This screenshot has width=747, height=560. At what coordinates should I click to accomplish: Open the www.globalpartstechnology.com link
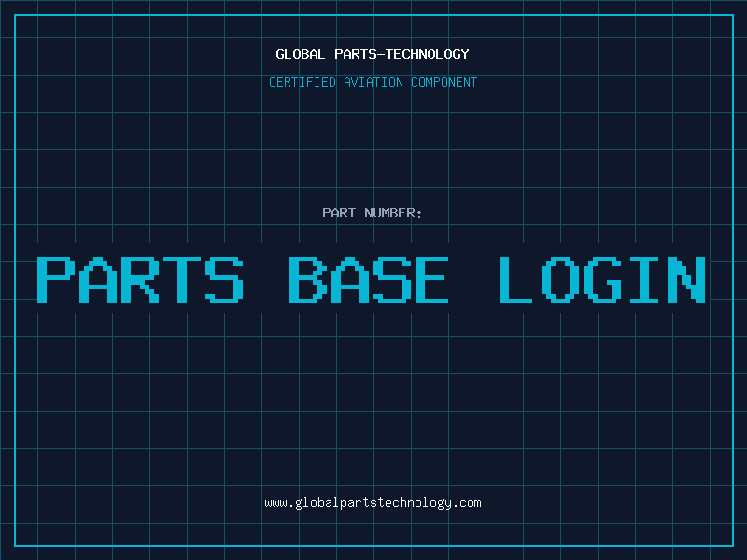pos(373,503)
